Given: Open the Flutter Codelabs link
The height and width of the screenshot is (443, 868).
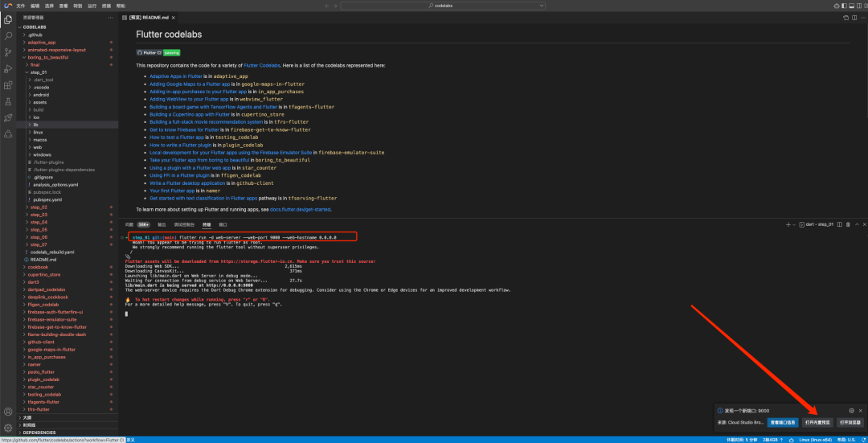Looking at the screenshot, I should click(261, 65).
